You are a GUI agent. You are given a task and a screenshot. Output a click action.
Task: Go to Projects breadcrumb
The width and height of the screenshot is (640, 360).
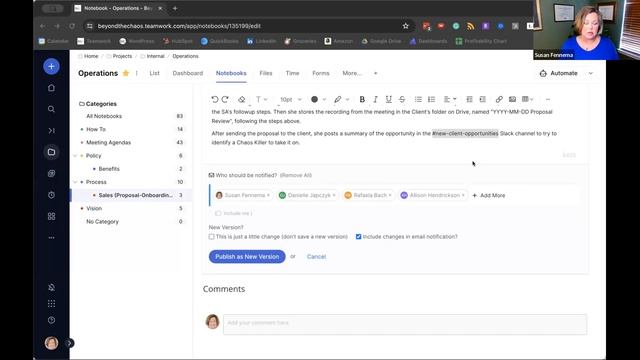(122, 56)
